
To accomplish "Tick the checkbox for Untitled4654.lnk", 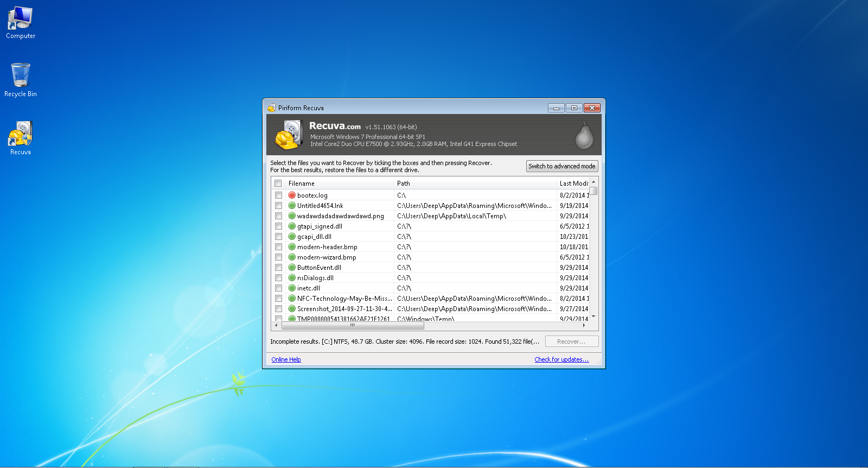I will 278,205.
